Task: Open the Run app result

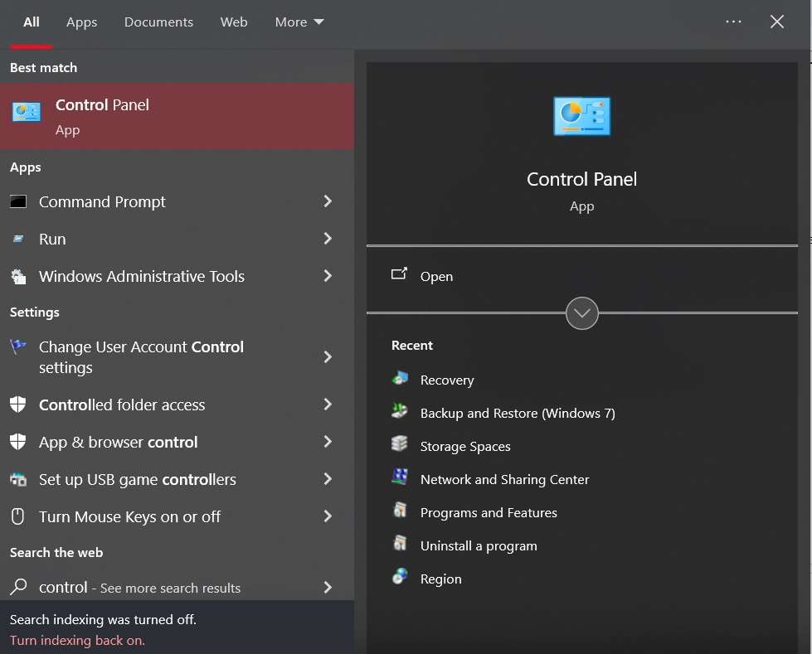Action: tap(177, 239)
